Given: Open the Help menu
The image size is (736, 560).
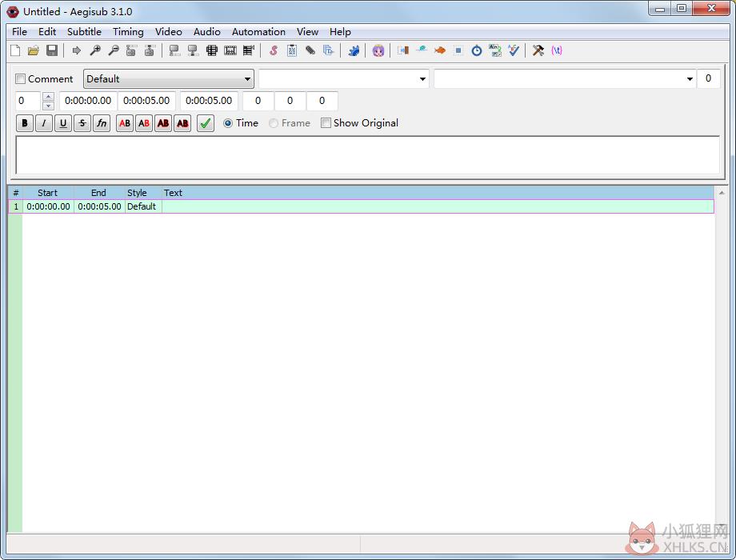Looking at the screenshot, I should click(x=340, y=31).
